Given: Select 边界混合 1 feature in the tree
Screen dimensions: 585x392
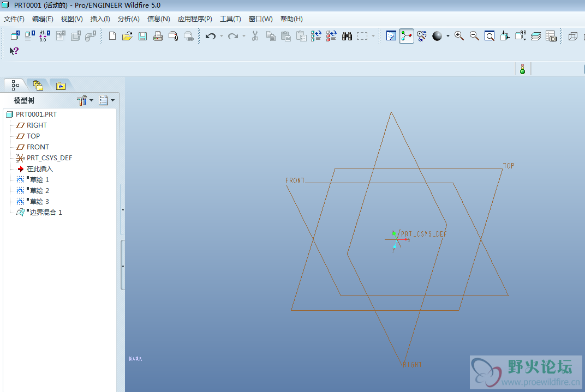Looking at the screenshot, I should (x=39, y=213).
